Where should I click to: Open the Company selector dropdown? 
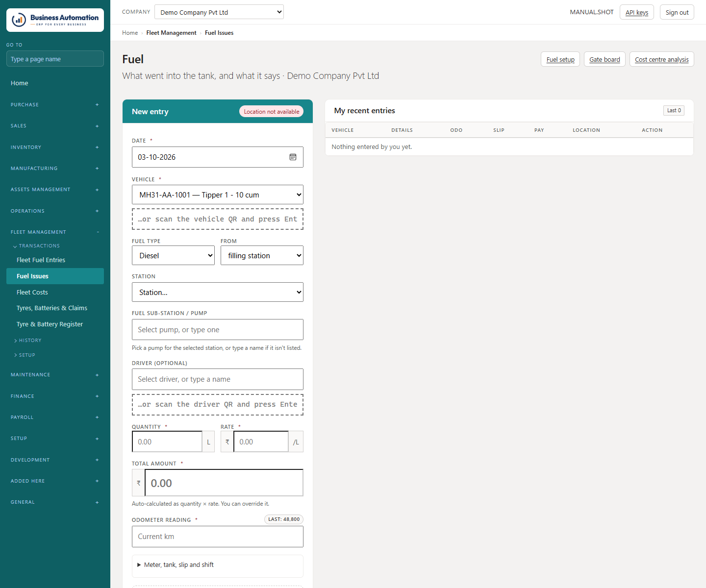pos(219,12)
